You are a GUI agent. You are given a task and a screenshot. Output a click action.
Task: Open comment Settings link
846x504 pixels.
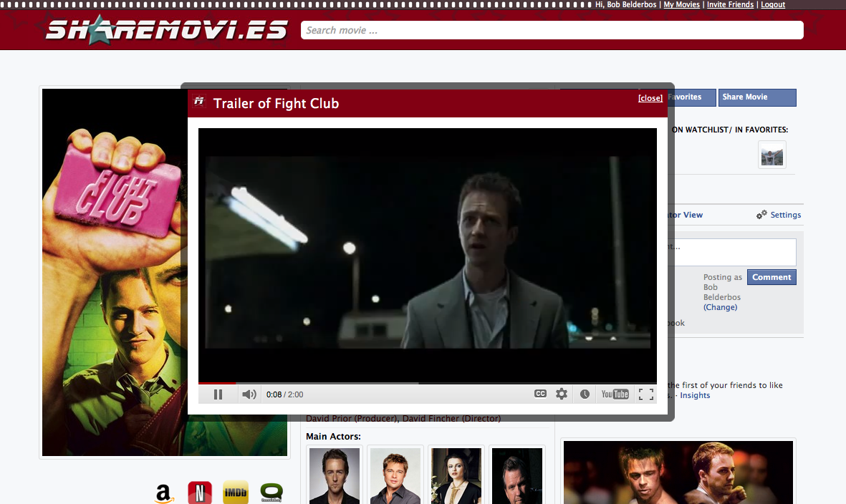point(786,215)
